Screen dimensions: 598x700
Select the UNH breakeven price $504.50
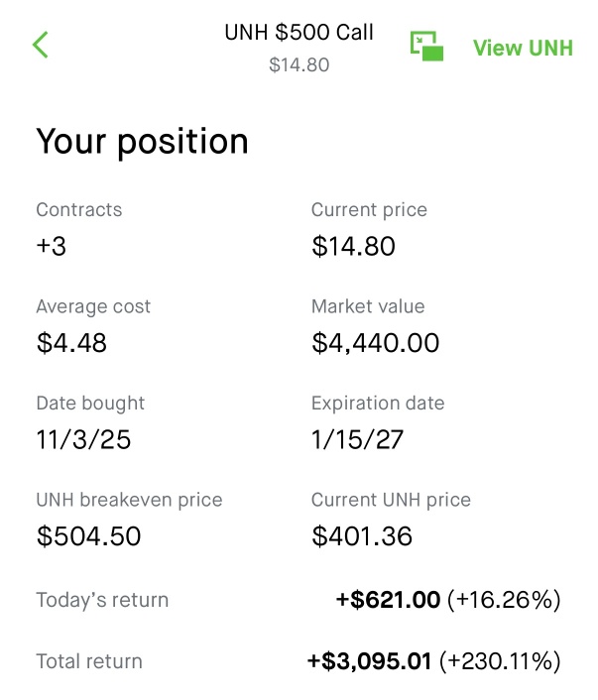[x=88, y=536]
